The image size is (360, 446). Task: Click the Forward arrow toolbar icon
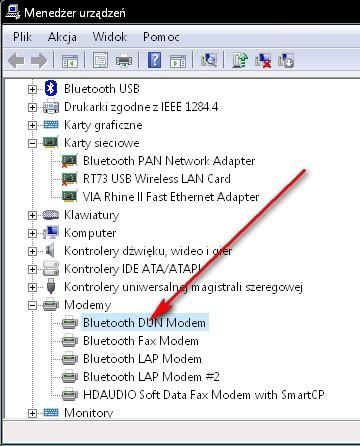[x=39, y=61]
